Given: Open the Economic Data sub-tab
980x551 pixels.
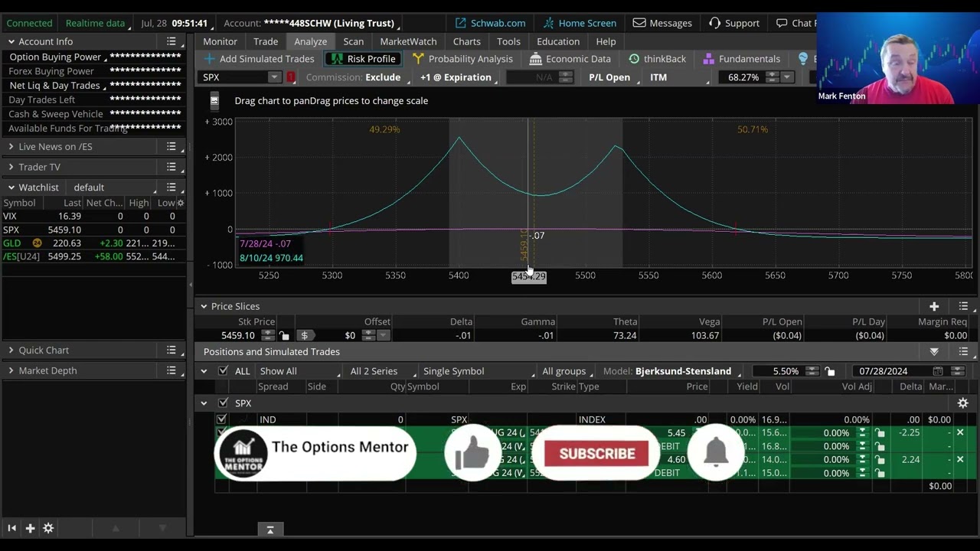Looking at the screenshot, I should click(570, 59).
